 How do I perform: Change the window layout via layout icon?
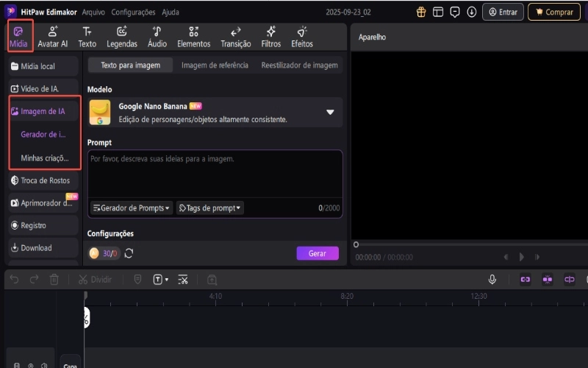coord(438,12)
